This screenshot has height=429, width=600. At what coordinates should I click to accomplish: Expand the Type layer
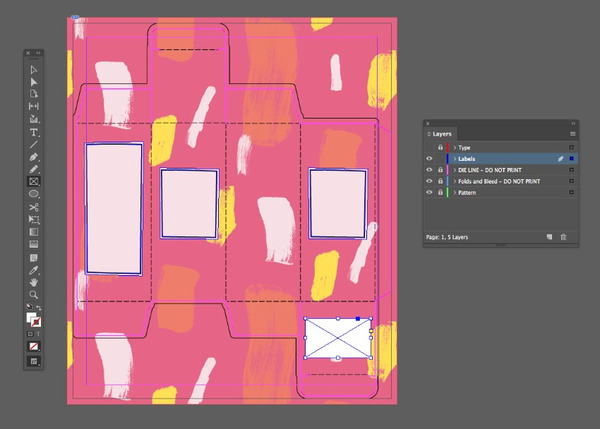(x=454, y=147)
